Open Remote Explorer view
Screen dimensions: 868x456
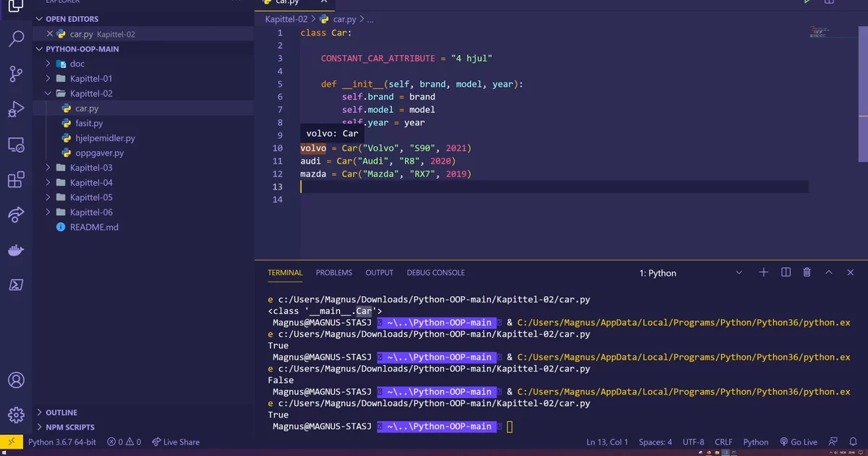pos(16,145)
